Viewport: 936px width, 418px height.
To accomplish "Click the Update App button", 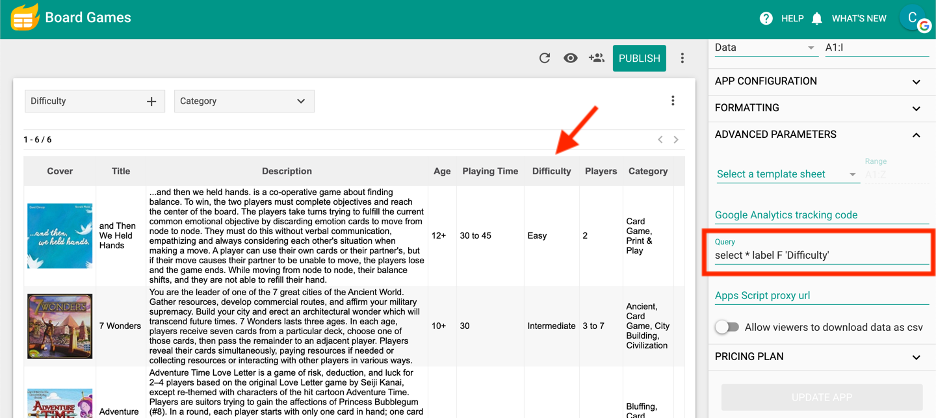I will 822,398.
